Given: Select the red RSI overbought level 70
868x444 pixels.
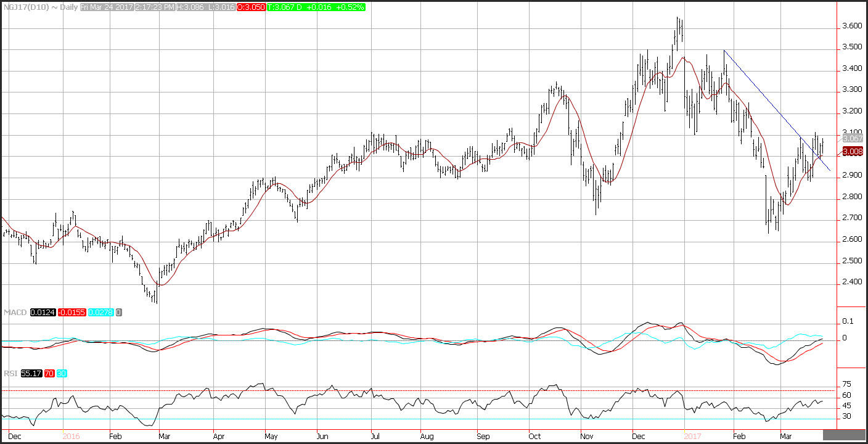Looking at the screenshot, I should click(49, 374).
